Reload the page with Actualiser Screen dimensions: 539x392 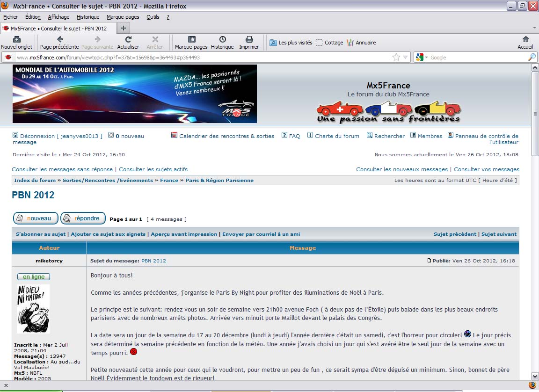[128, 43]
